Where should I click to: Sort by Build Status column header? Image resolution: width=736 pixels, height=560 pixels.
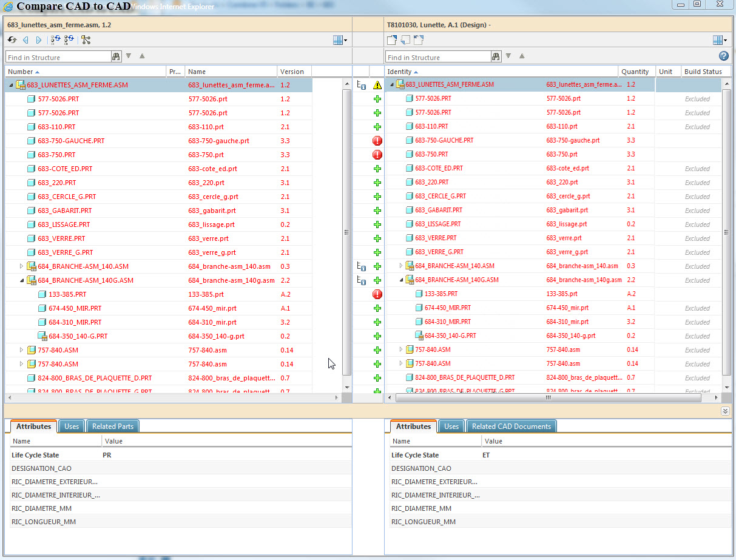pyautogui.click(x=703, y=72)
